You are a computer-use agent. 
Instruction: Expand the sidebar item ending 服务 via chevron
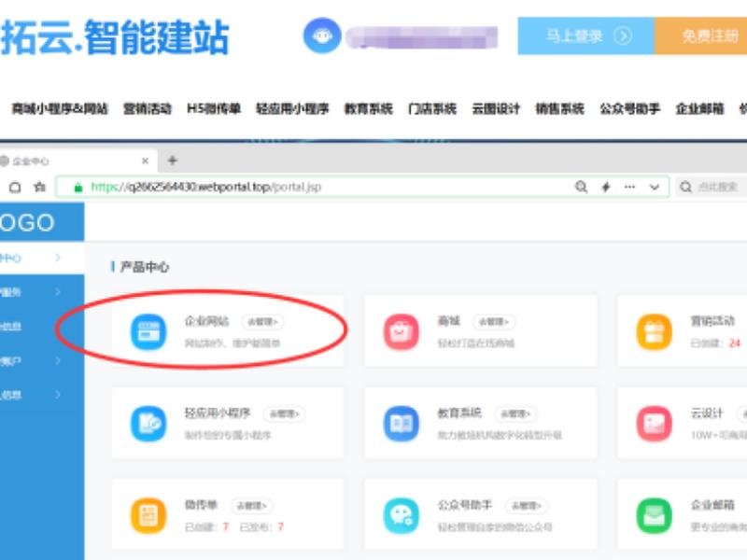pos(58,292)
